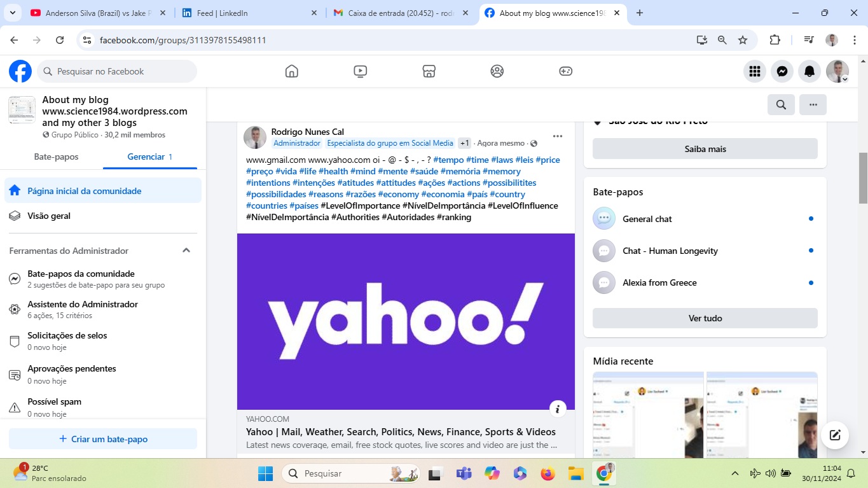Click Criar um bate-papo button
This screenshot has width=868, height=488.
coord(103,439)
